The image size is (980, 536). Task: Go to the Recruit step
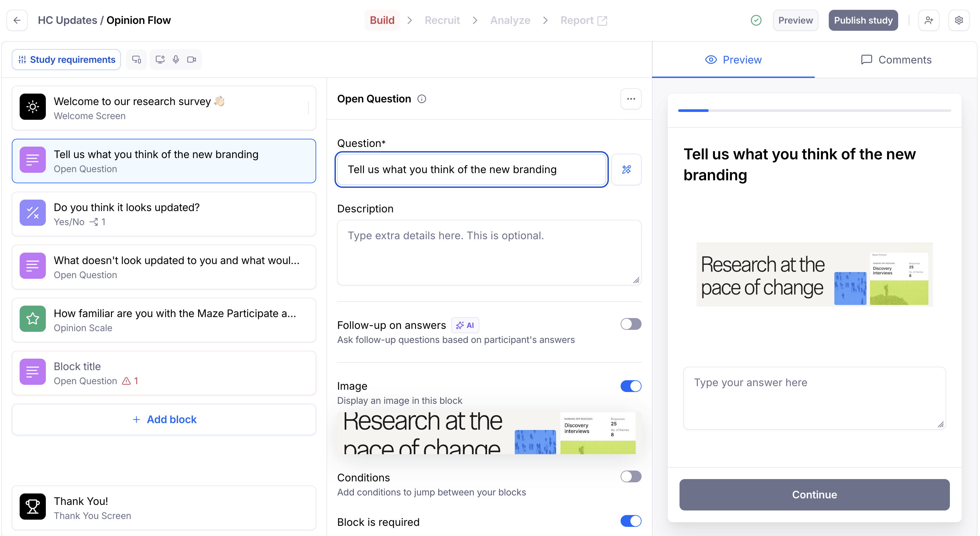pyautogui.click(x=442, y=20)
